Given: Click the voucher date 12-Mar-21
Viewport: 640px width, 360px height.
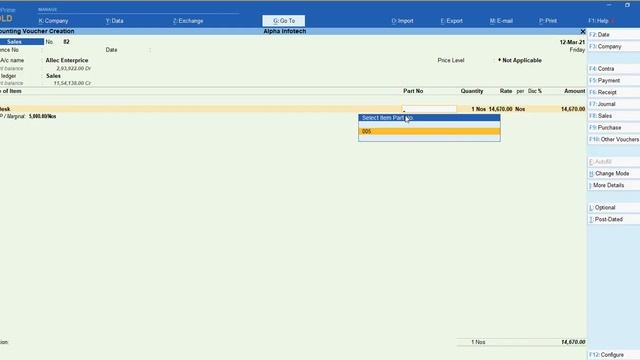Looking at the screenshot, I should click(x=572, y=42).
